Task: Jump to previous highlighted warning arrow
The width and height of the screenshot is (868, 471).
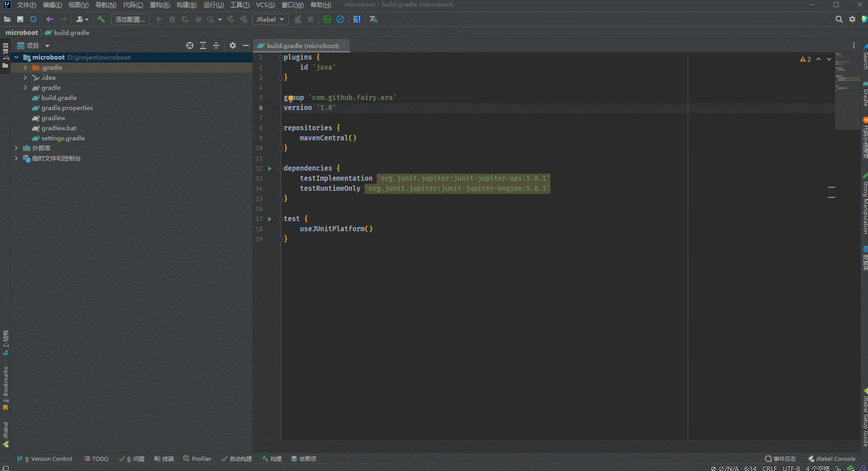Action: pos(819,59)
